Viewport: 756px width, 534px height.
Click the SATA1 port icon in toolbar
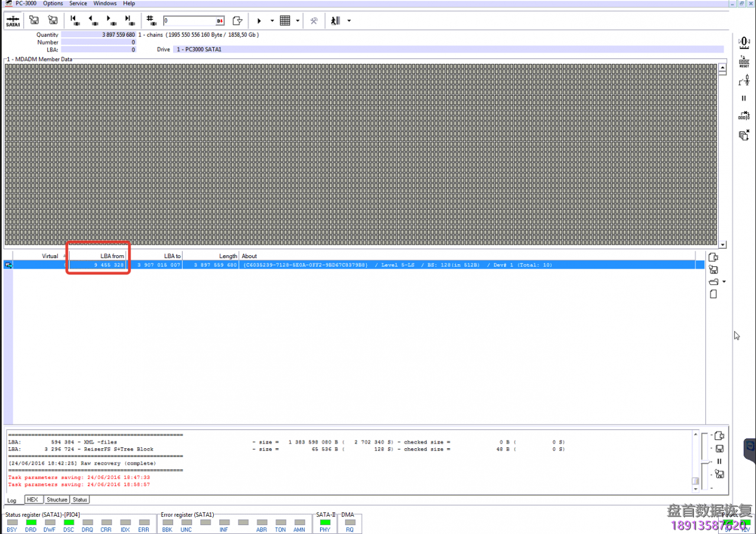point(12,21)
